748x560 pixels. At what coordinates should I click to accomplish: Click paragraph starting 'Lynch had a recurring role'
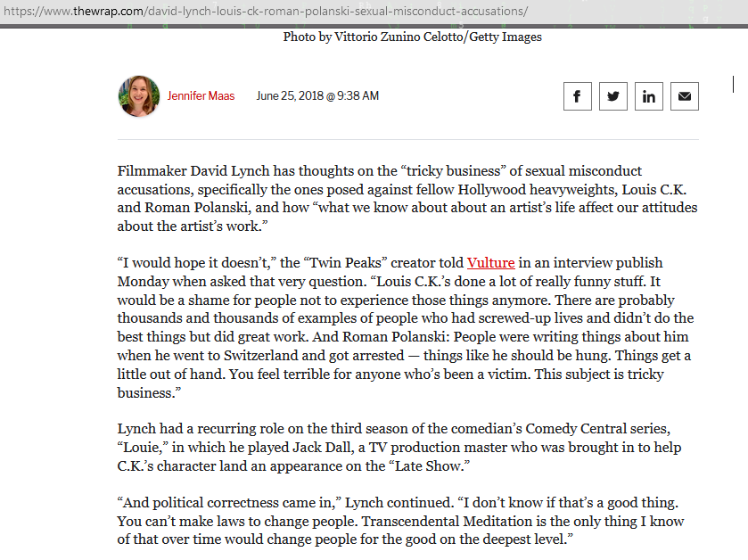[399, 447]
